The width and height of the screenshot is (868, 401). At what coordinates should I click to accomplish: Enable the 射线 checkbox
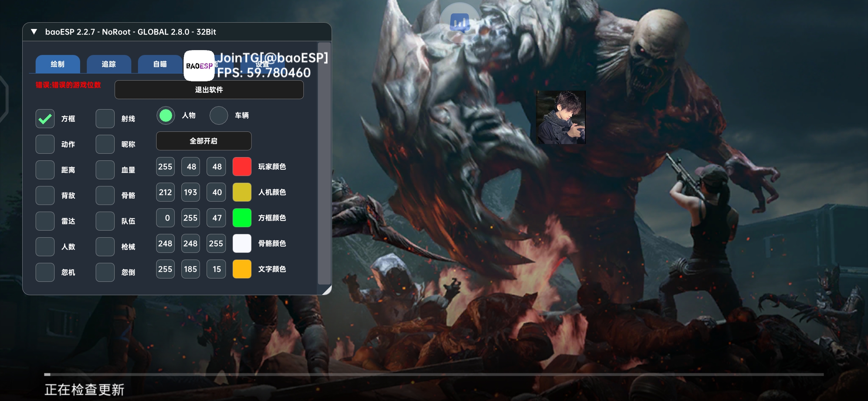[x=105, y=119]
